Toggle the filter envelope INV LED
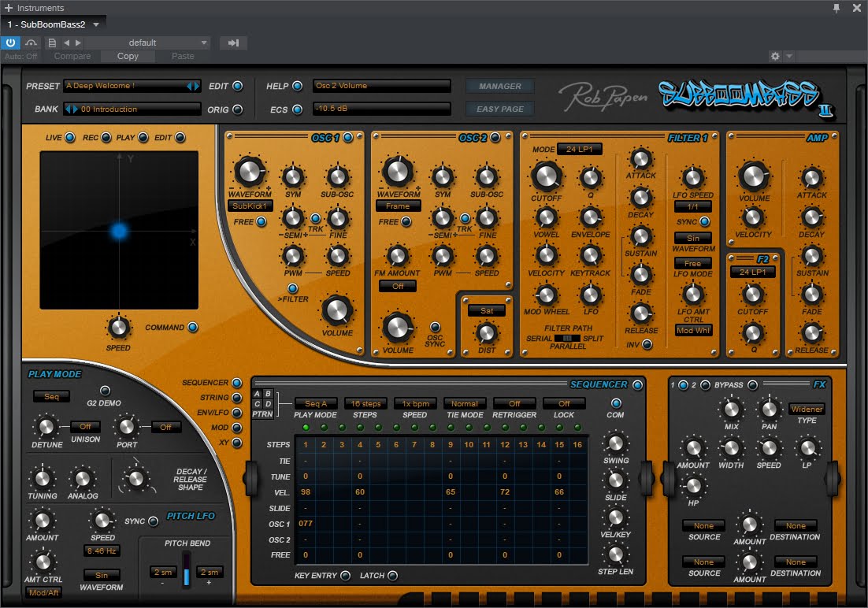 [x=647, y=344]
